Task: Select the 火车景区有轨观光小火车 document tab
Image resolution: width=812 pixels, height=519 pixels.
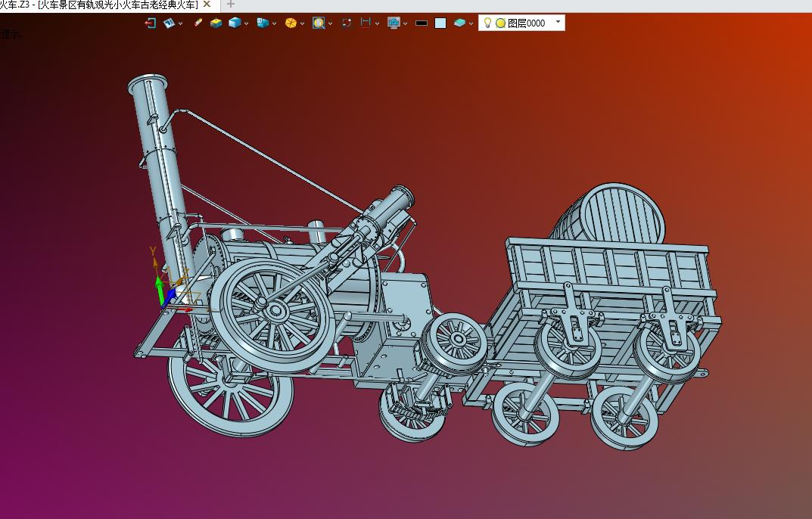Action: coord(99,5)
